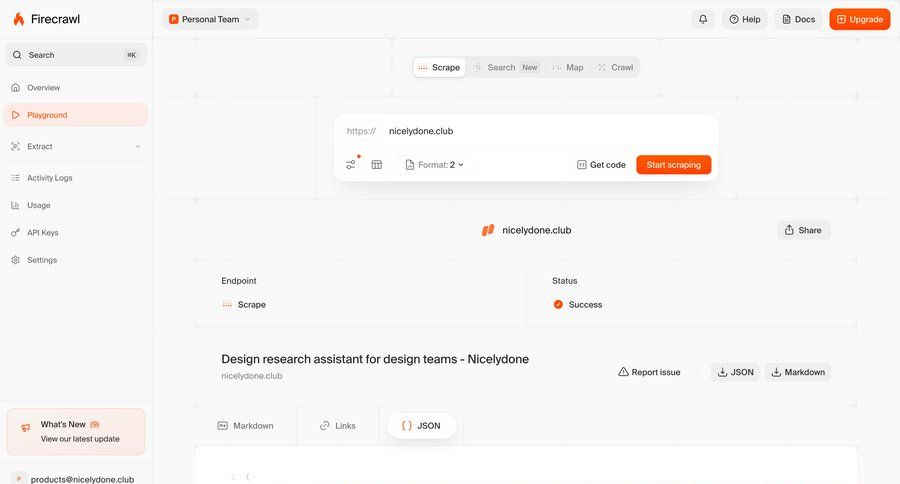Expand the Personal Team dropdown
900x484 pixels.
coord(210,19)
